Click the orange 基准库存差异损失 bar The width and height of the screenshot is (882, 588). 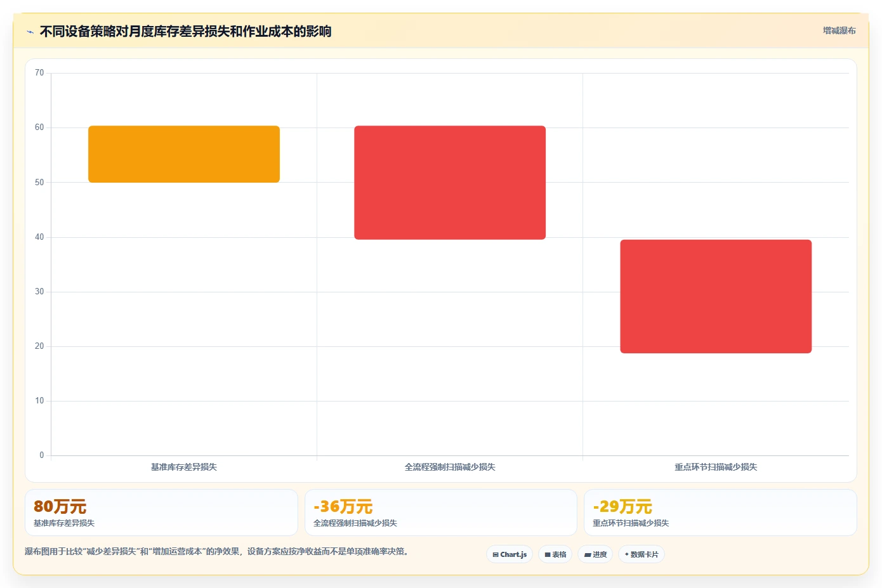pyautogui.click(x=184, y=154)
